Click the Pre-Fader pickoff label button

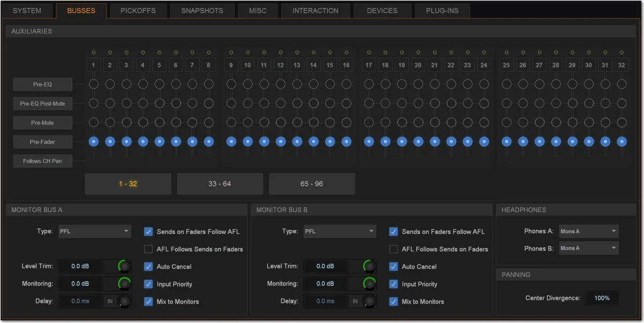[x=42, y=142]
